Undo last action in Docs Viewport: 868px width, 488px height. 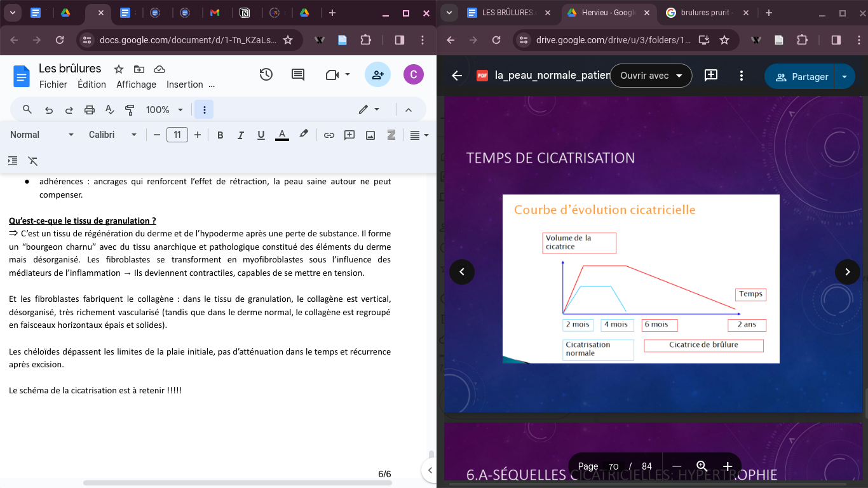coord(49,110)
